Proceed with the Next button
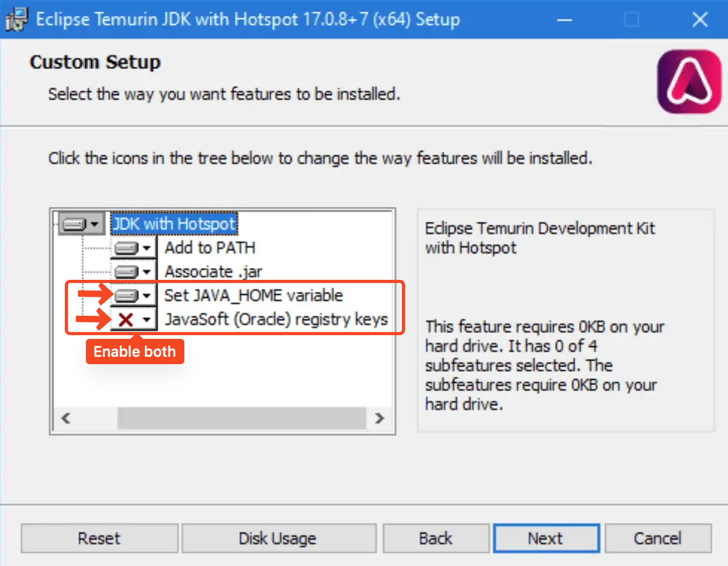This screenshot has height=566, width=728. 546,538
